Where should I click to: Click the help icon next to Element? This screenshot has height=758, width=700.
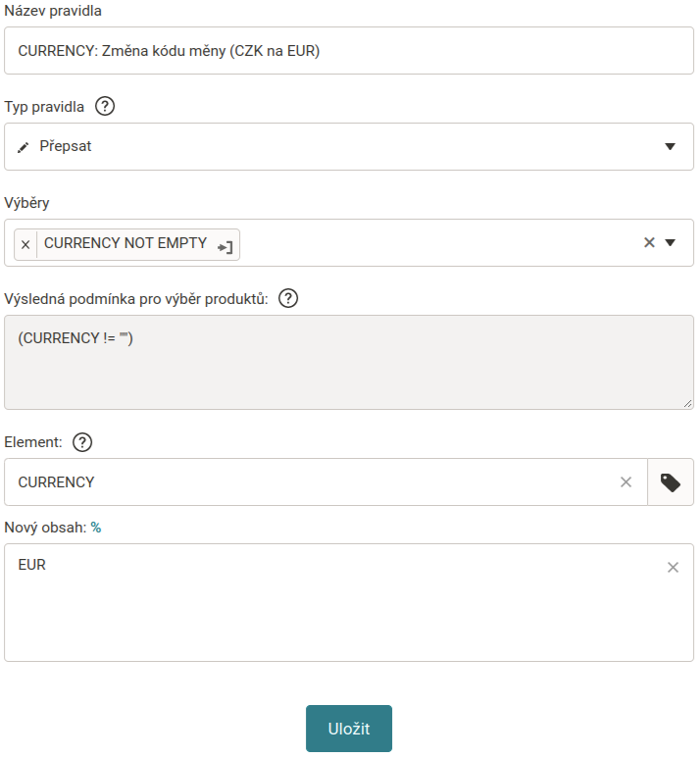point(82,442)
